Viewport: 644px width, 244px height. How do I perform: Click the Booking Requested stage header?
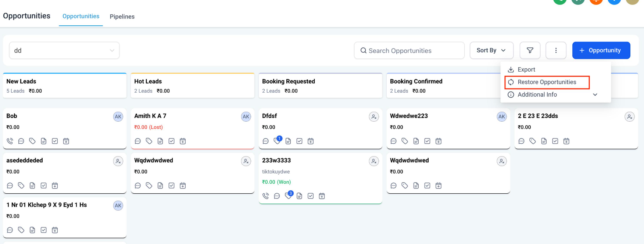click(x=321, y=85)
